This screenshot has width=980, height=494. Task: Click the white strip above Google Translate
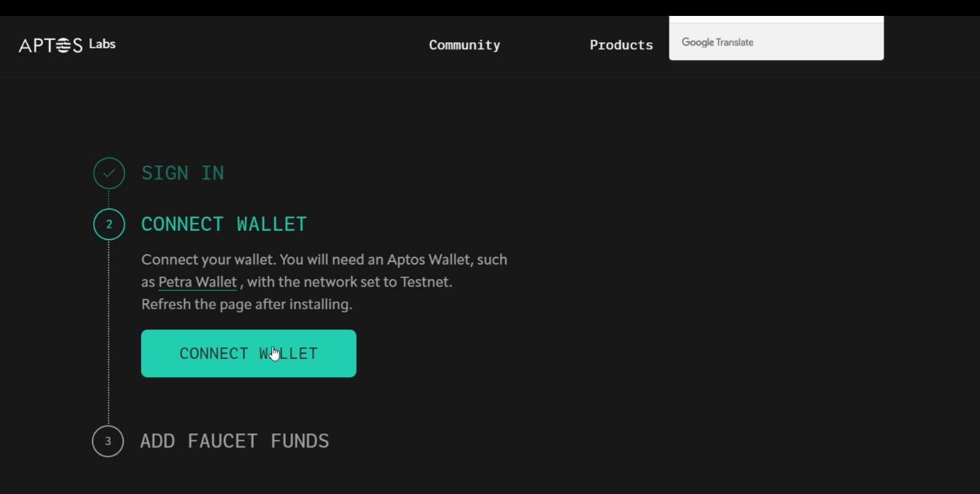click(776, 19)
